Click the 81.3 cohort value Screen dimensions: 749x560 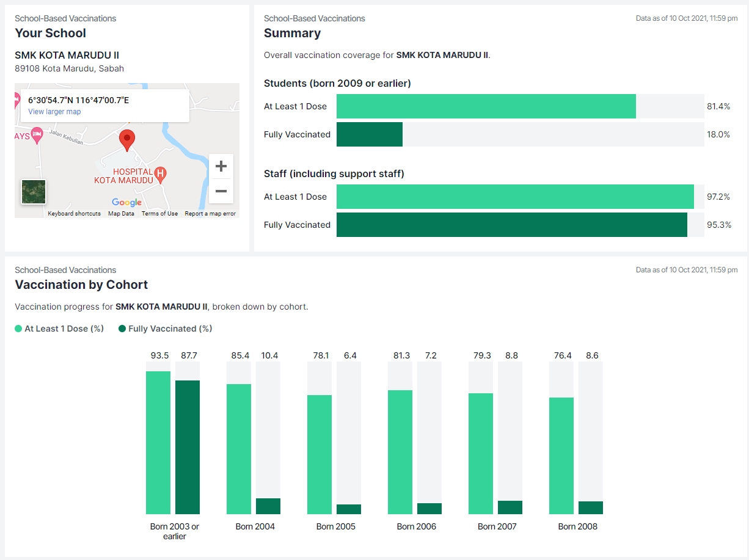(x=401, y=355)
